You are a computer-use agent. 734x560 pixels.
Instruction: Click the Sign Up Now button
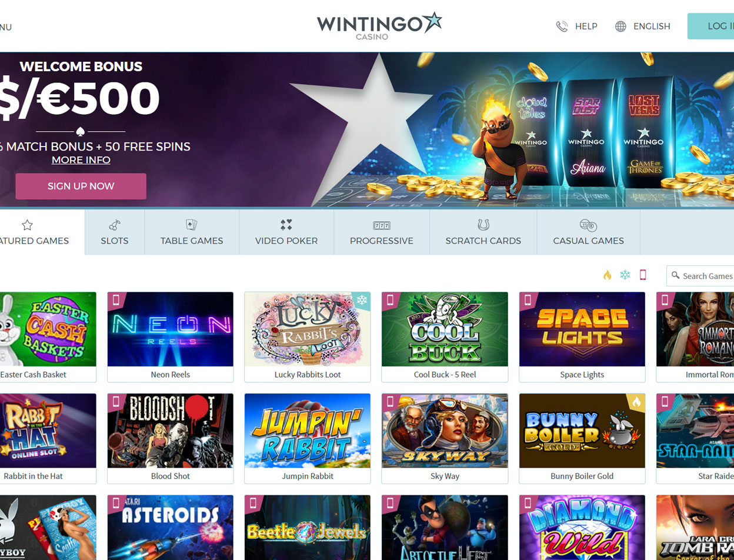coord(81,186)
